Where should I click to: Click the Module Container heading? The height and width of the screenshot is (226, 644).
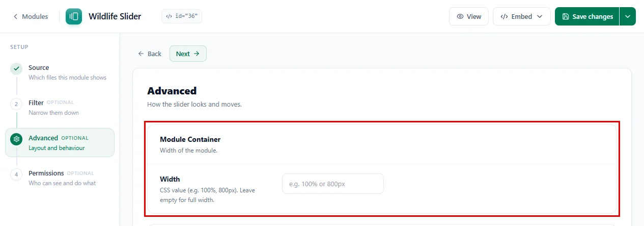pyautogui.click(x=190, y=139)
